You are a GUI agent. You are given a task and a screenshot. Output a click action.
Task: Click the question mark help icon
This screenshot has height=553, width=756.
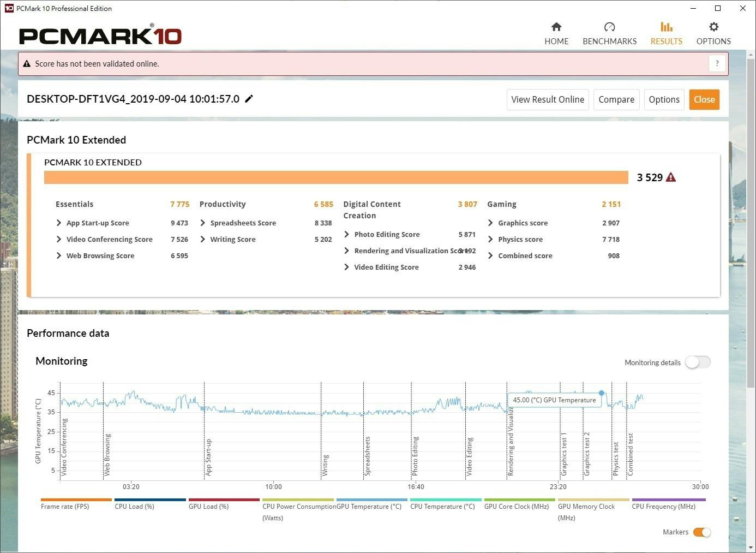[x=717, y=63]
